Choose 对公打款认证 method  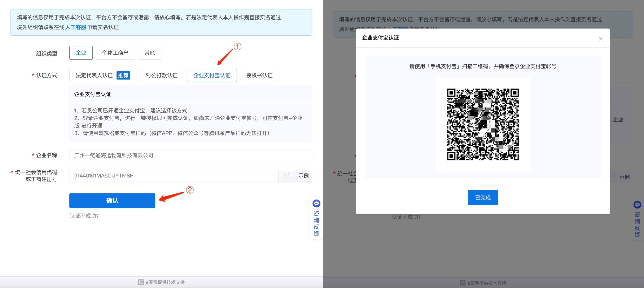[162, 75]
